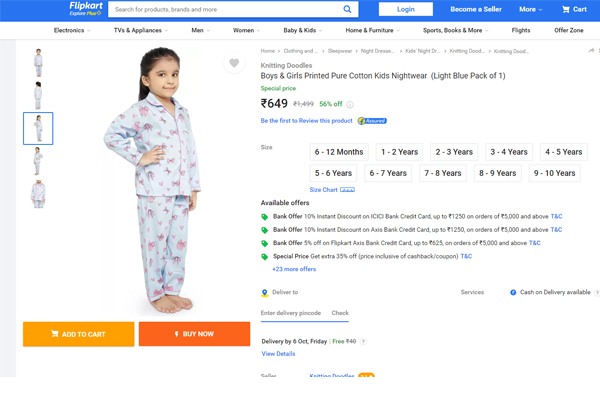Screen dimensions: 600x400
Task: Select the third product thumbnail image
Action: 38,128
